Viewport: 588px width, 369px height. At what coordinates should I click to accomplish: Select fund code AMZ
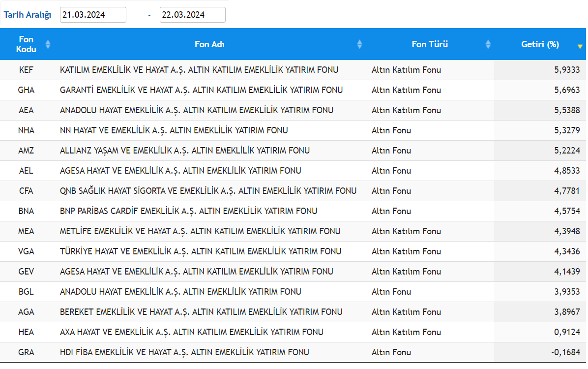click(x=26, y=151)
